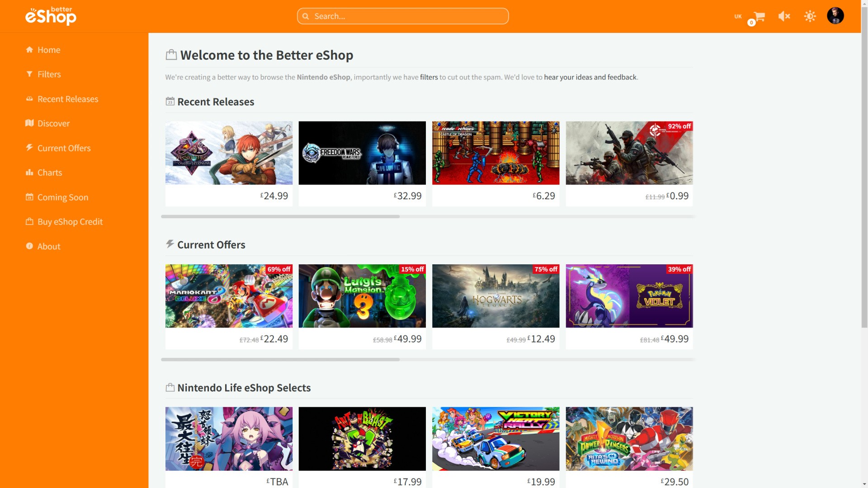868x488 pixels.
Task: Open the shopping cart icon
Action: pos(759,17)
